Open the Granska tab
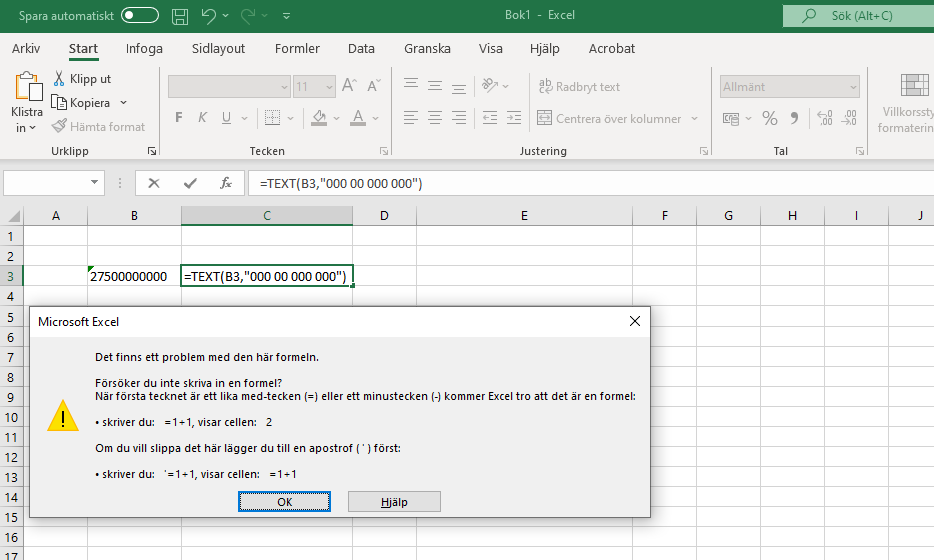 tap(427, 49)
